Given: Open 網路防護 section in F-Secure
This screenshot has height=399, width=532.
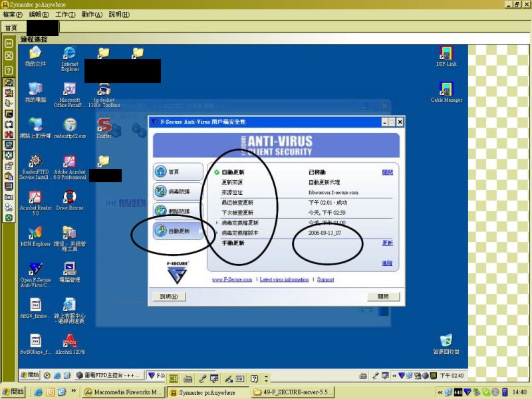Looking at the screenshot, I should point(178,211).
